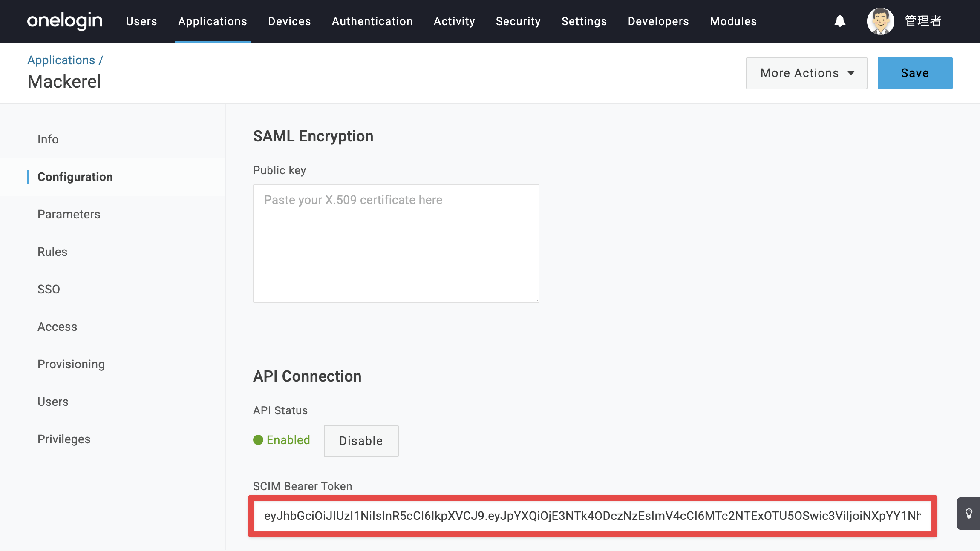Open the Users sidebar tab
The image size is (980, 551).
click(53, 402)
